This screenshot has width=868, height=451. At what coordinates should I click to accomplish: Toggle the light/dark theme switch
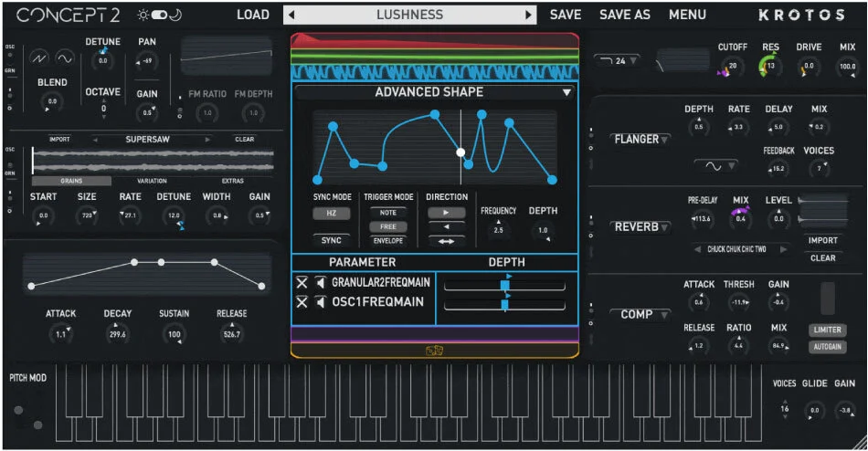(159, 15)
